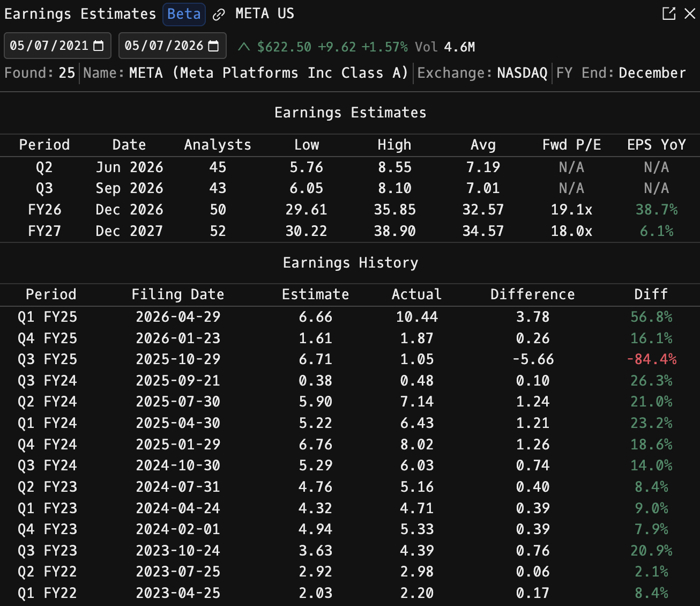Sort estimates by Analysts column header

pos(218,145)
